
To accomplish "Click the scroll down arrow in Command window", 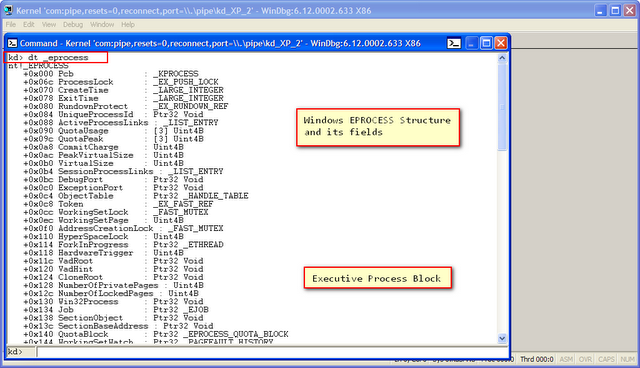I will tap(502, 338).
